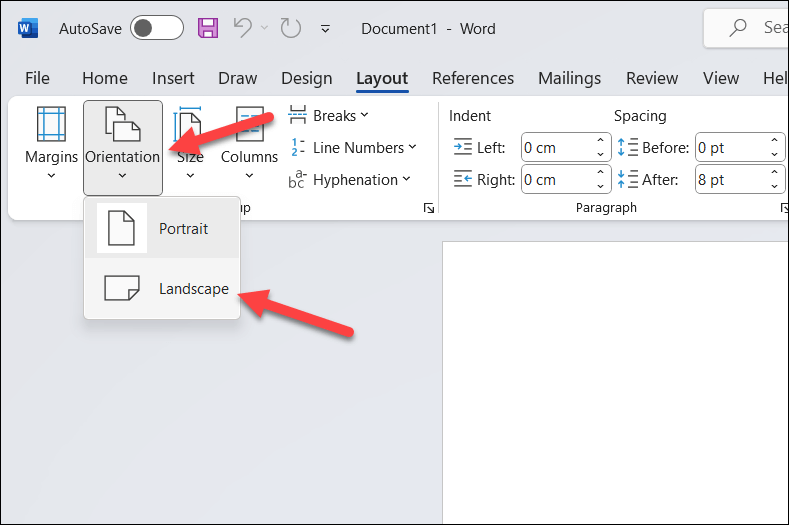
Task: Click the Word application logo icon
Action: point(28,28)
